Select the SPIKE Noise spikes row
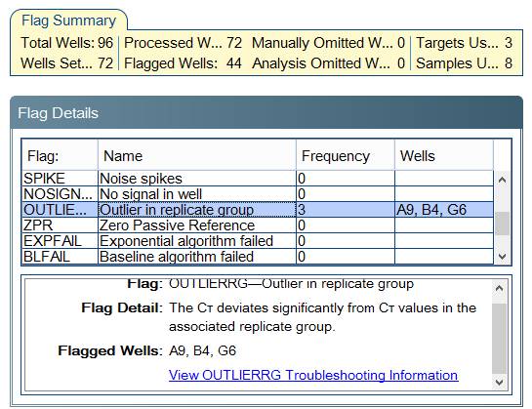 pyautogui.click(x=258, y=179)
